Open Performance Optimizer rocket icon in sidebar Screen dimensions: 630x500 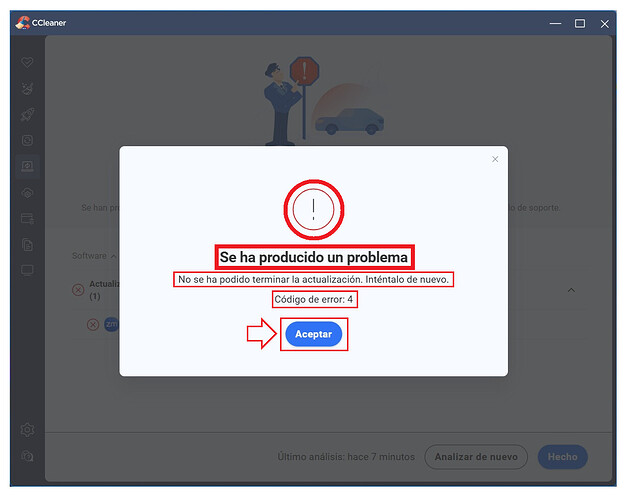coord(27,115)
